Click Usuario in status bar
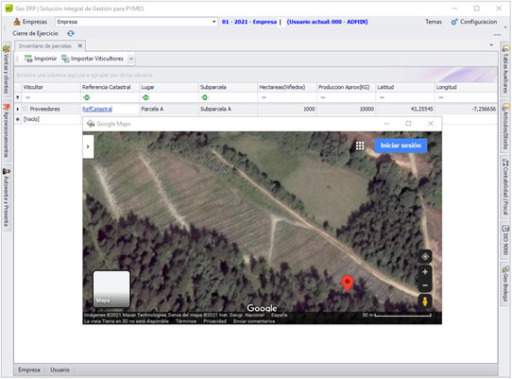Screen dimensions: 512x379 tap(60, 370)
